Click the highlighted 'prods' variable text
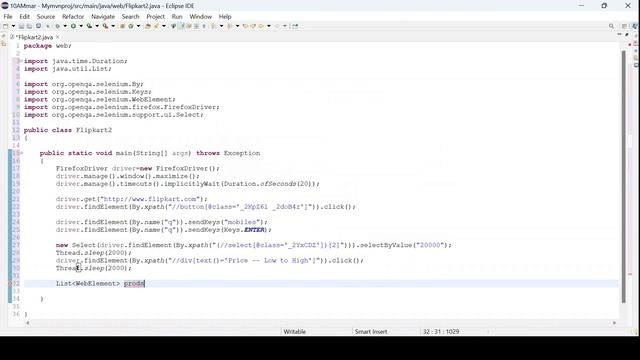 tap(134, 284)
